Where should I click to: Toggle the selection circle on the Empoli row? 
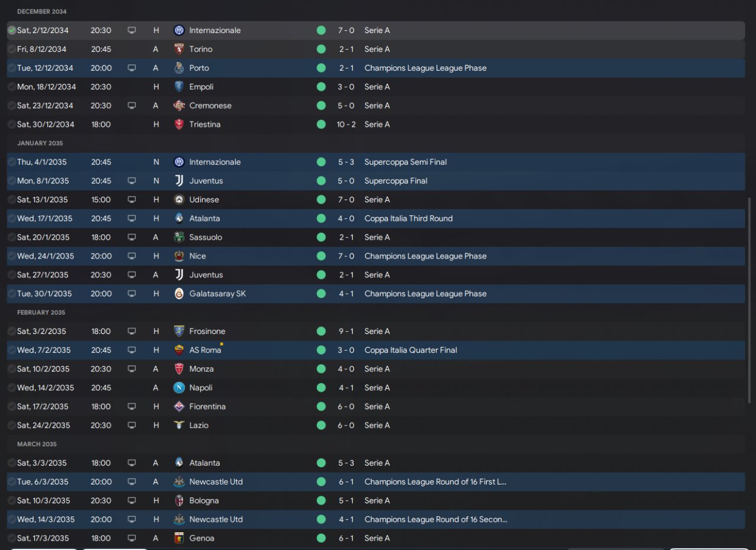tap(12, 87)
